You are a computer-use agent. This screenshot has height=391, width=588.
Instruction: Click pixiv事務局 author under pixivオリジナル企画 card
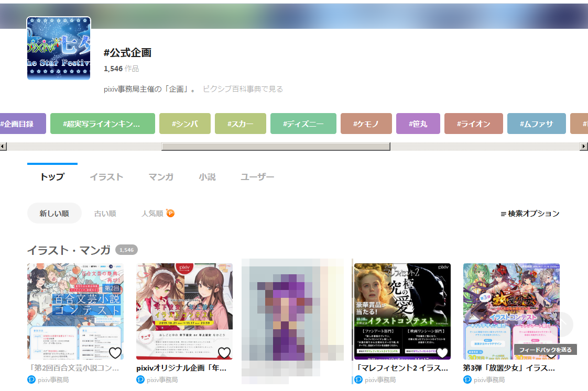(162, 380)
